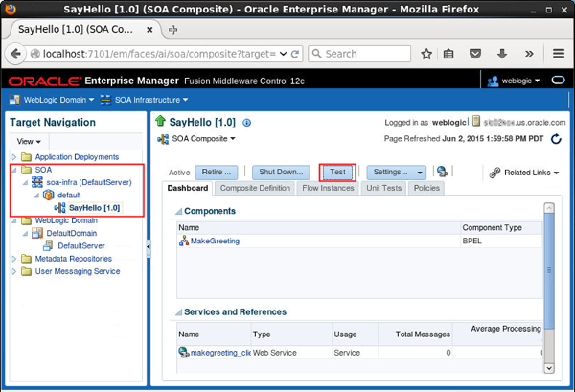Click the MakeGreeting BPEL component icon
Screen dimensions: 575x392
pyautogui.click(x=184, y=241)
